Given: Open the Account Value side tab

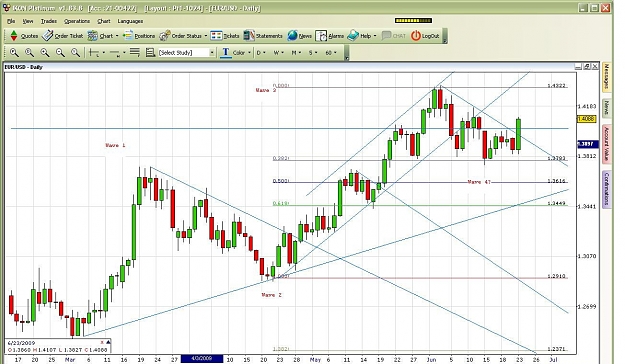Looking at the screenshot, I should [606, 144].
